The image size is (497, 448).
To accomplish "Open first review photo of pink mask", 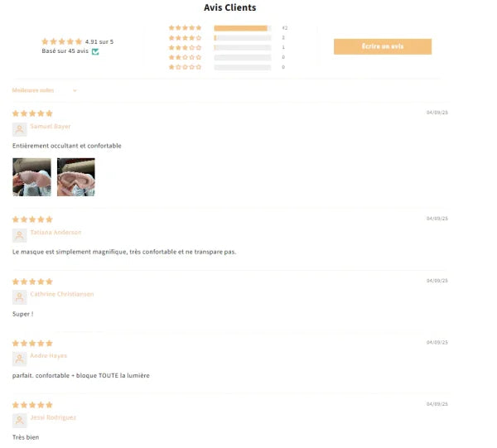I will (x=31, y=177).
